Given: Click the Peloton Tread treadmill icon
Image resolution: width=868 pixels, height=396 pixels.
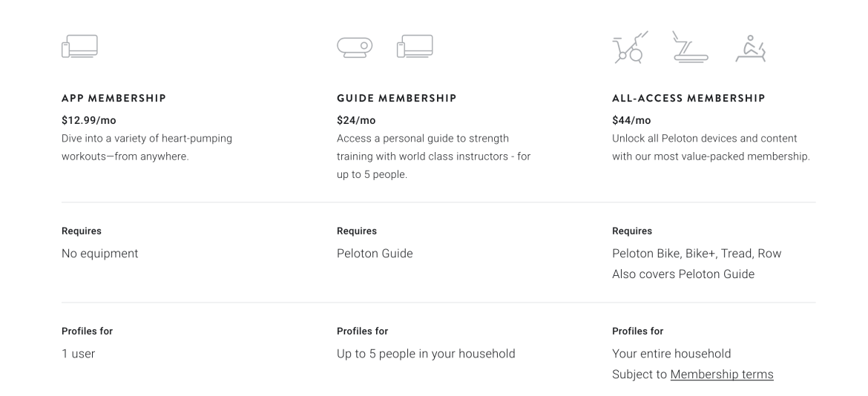Looking at the screenshot, I should pos(690,47).
